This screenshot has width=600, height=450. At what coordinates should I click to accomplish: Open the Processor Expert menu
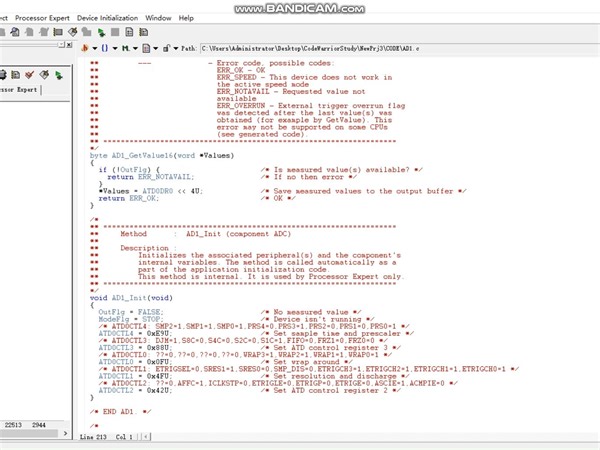coord(42,18)
